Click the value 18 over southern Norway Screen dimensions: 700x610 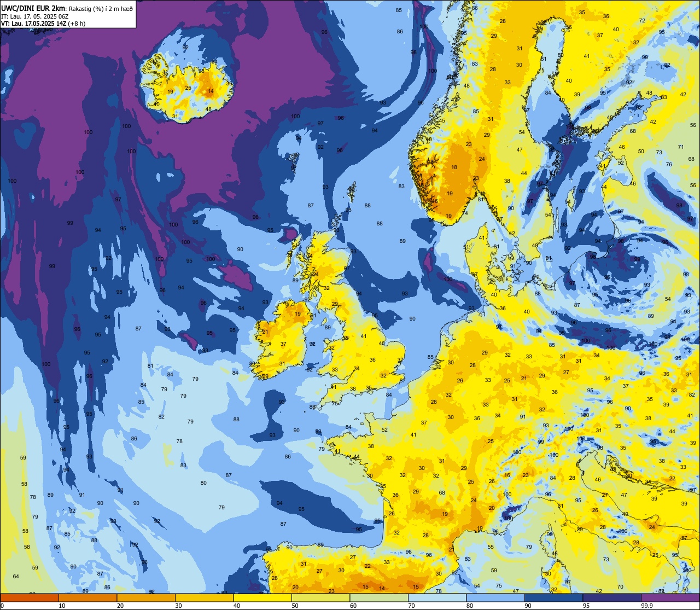pyautogui.click(x=454, y=167)
